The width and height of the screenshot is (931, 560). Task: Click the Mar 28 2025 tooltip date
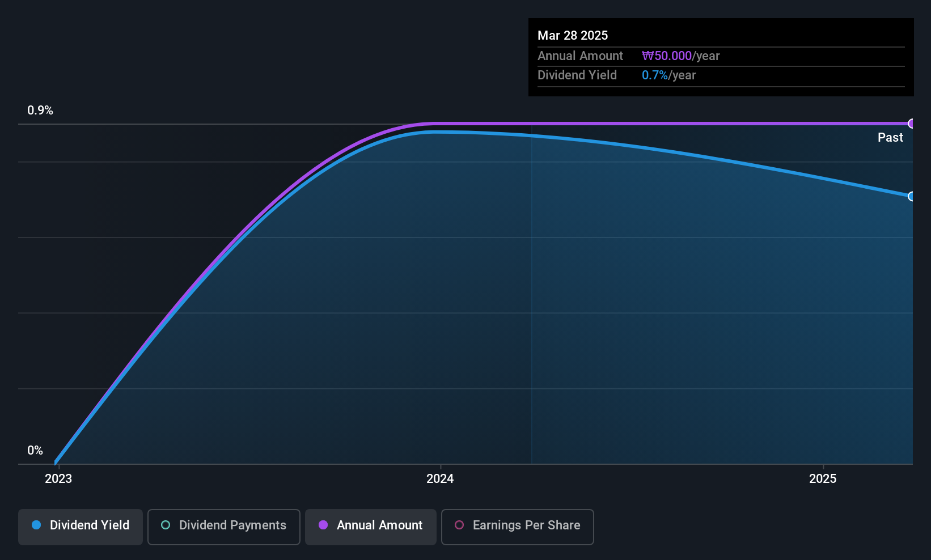coord(573,36)
